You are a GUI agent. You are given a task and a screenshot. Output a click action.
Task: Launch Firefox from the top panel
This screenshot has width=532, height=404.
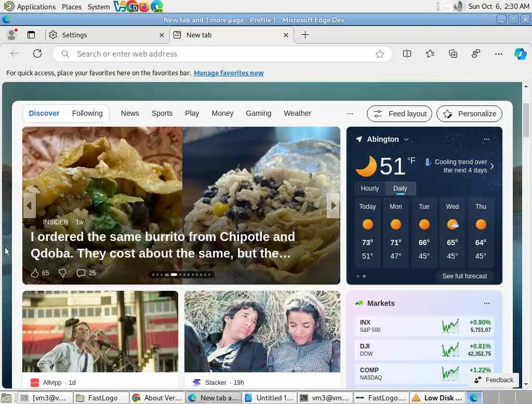click(x=144, y=6)
